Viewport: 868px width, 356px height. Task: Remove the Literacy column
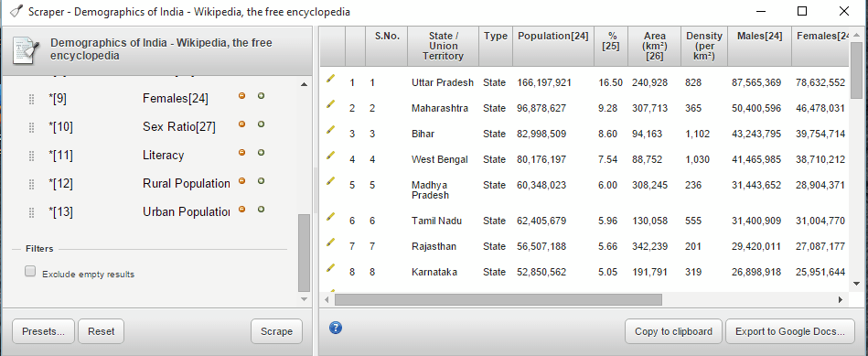click(x=241, y=152)
